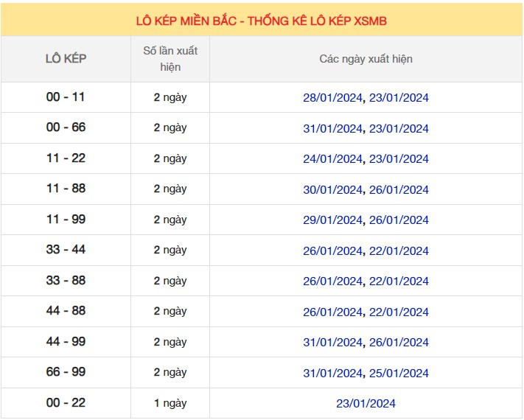Open 26/01/2024 link in the 33 - 88 row
The image size is (524, 420).
point(333,281)
